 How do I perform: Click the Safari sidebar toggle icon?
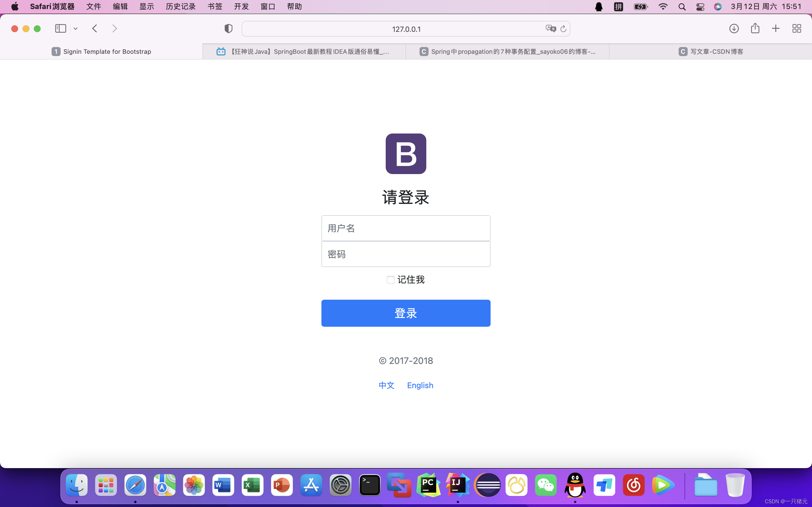(60, 28)
